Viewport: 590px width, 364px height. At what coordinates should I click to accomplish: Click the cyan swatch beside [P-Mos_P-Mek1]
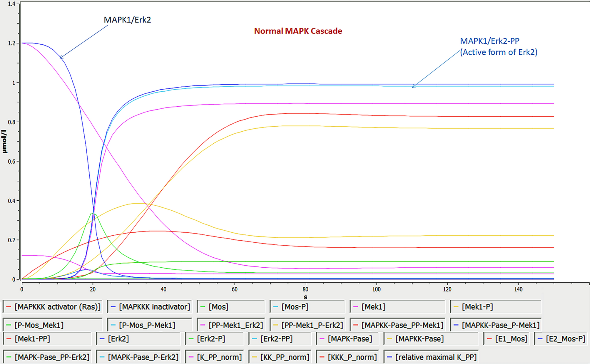point(113,325)
